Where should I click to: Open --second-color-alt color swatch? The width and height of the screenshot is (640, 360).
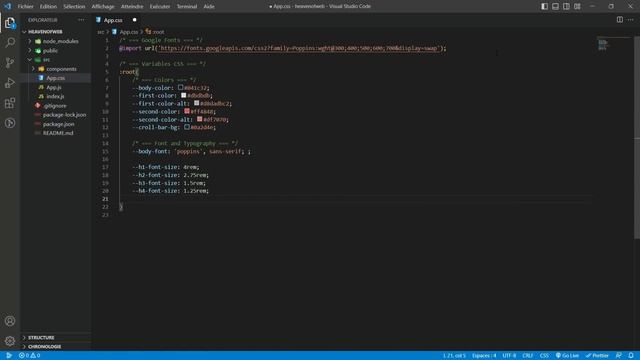point(200,119)
